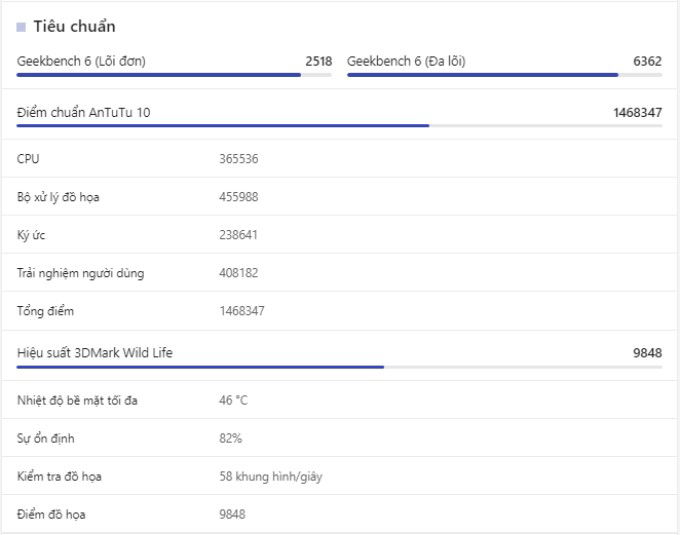The image size is (680, 535).
Task: Select the Trải nghiệm người dùng row
Action: point(339,273)
